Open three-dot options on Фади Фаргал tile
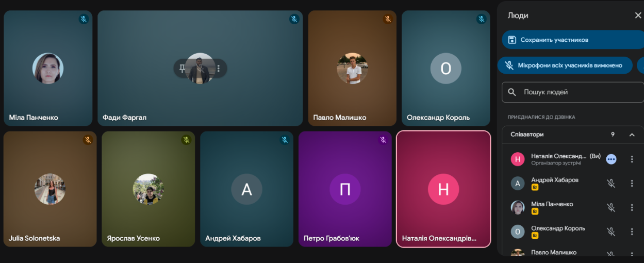The width and height of the screenshot is (644, 263). (219, 68)
